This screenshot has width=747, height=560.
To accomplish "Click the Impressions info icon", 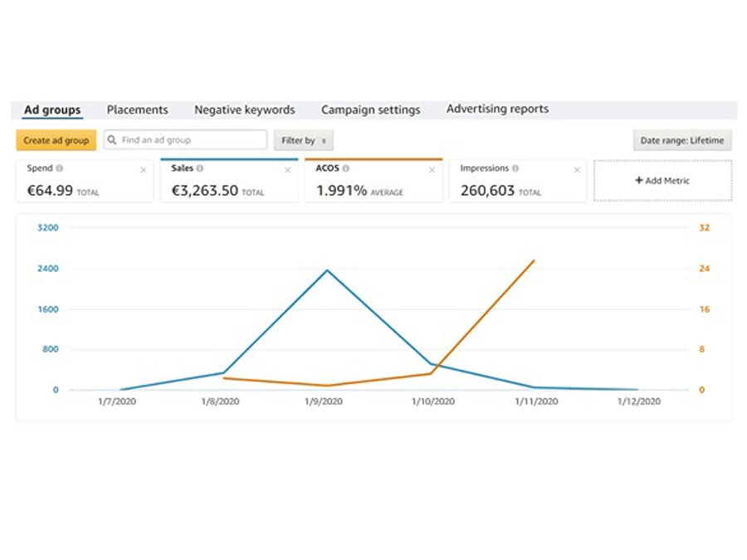I will [515, 168].
